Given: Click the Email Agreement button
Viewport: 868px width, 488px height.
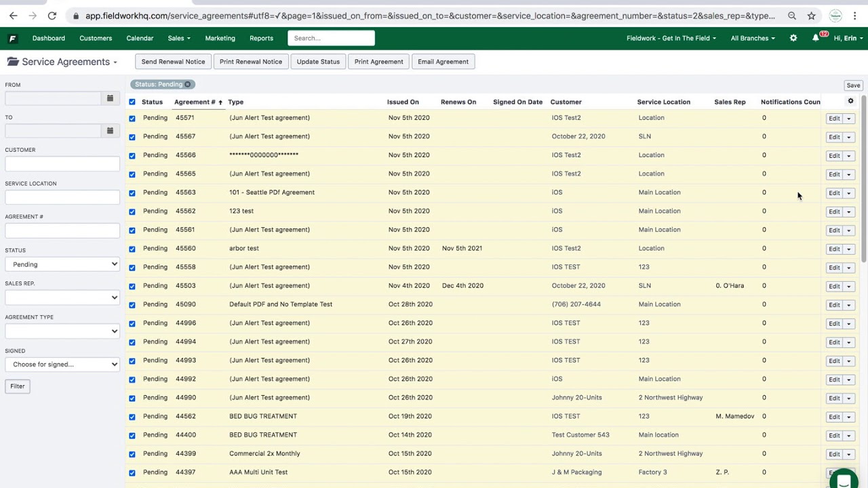Looking at the screenshot, I should click(443, 62).
